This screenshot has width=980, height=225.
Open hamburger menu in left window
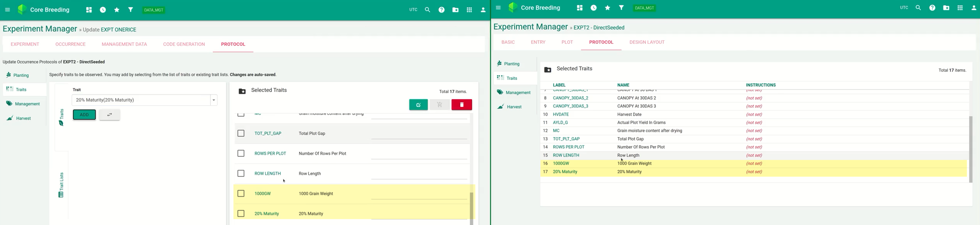tap(8, 10)
